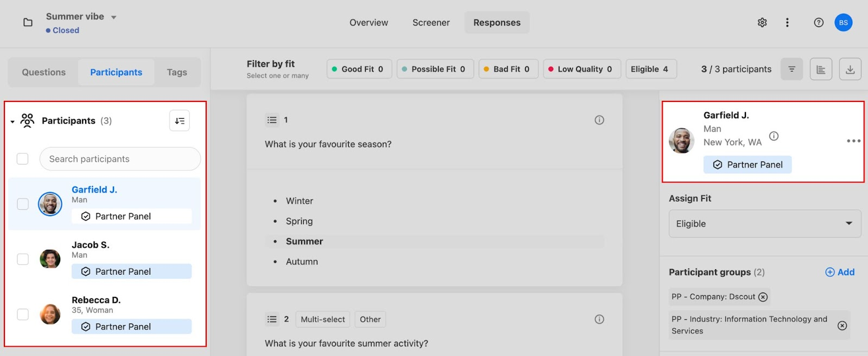The image size is (868, 356).
Task: Click the filter lines icon button
Action: click(792, 69)
